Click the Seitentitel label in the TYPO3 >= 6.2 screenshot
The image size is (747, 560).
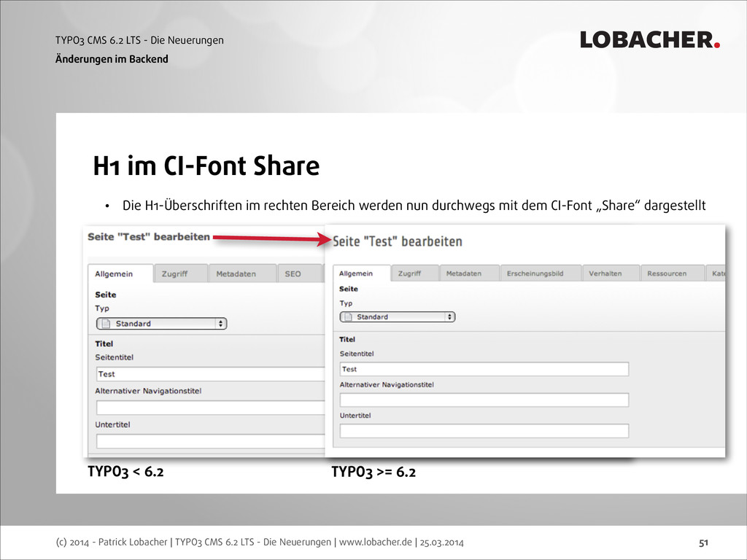click(x=357, y=354)
